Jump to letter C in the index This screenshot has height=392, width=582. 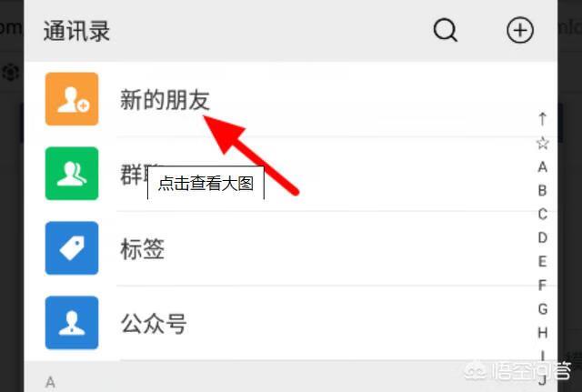point(542,214)
